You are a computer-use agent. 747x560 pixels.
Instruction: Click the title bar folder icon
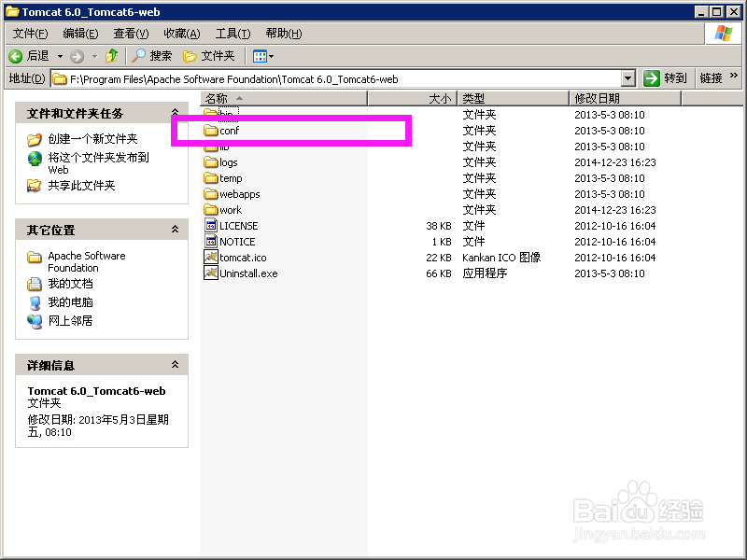(x=12, y=11)
